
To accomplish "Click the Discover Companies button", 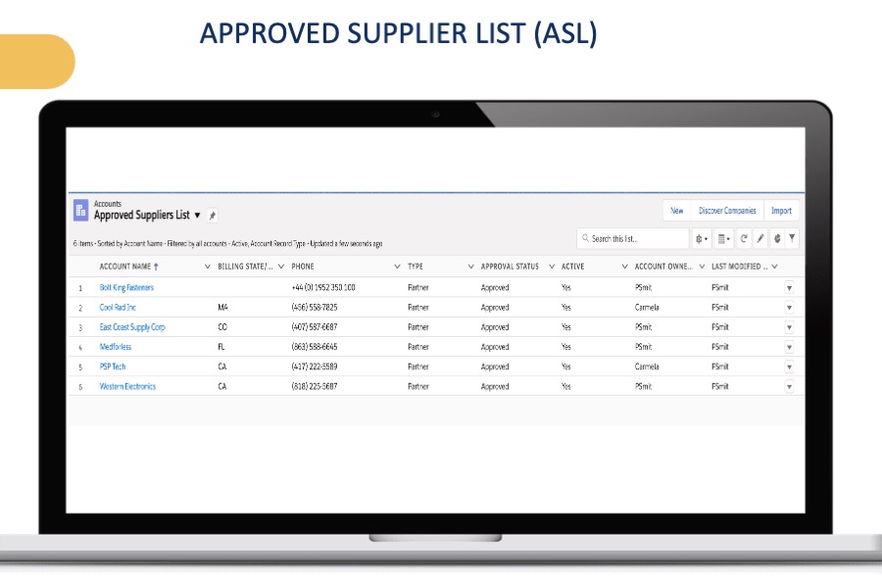I will coord(727,211).
